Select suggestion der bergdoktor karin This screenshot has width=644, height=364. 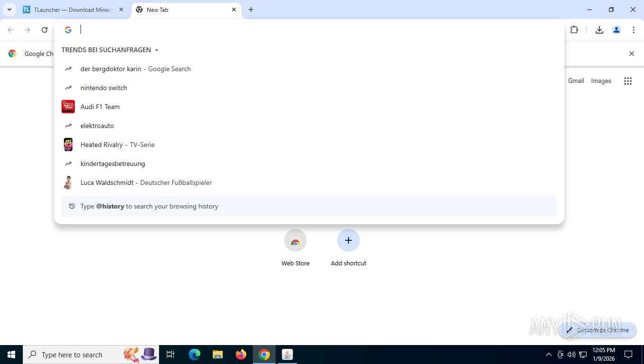click(x=309, y=69)
